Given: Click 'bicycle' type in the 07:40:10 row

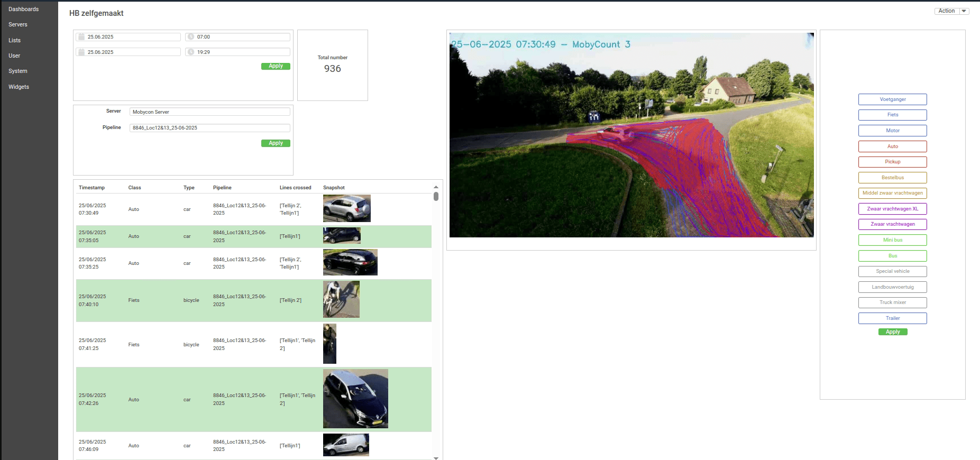Looking at the screenshot, I should 191,300.
